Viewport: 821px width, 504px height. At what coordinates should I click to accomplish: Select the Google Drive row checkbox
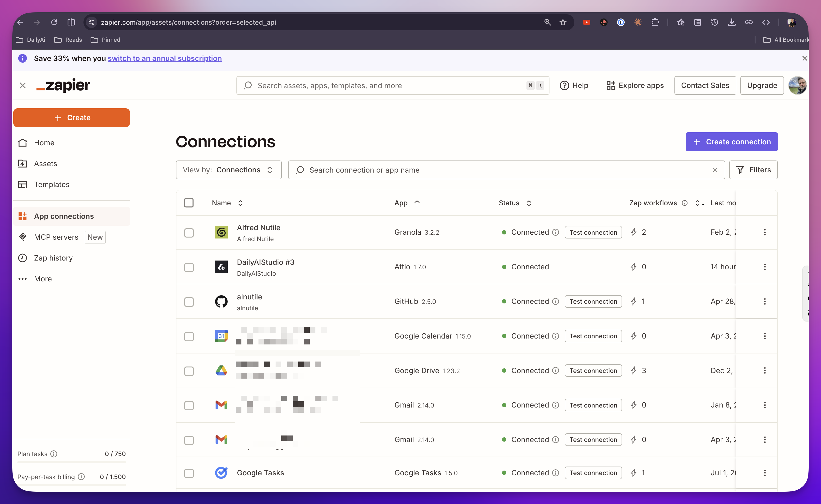[189, 371]
